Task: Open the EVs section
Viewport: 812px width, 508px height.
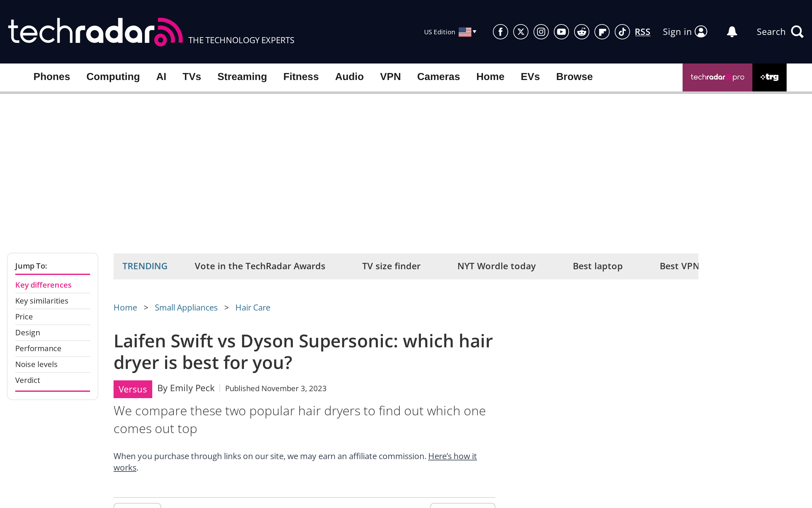Action: coord(530,77)
